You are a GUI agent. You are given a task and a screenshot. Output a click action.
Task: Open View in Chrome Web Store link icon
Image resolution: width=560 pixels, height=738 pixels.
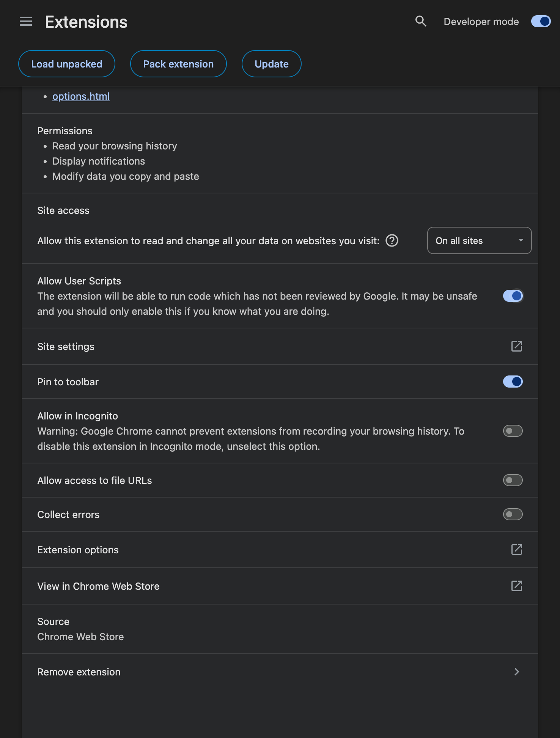(517, 586)
